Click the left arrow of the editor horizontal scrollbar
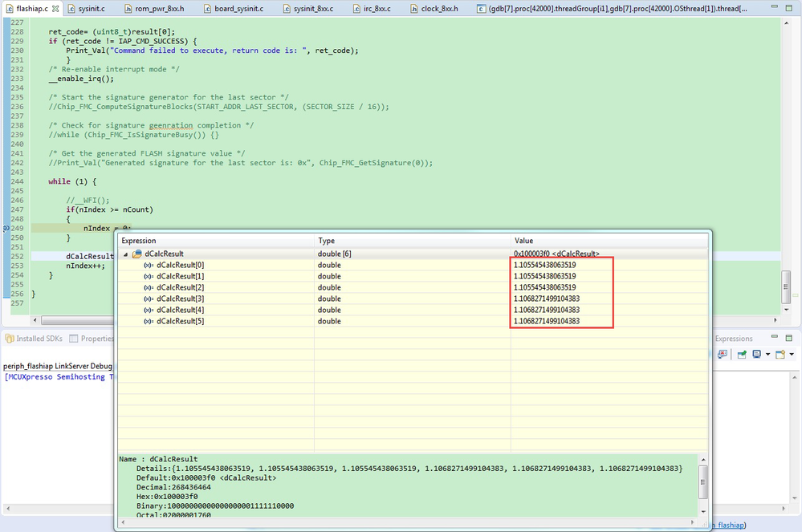The height and width of the screenshot is (532, 802). tap(35, 320)
